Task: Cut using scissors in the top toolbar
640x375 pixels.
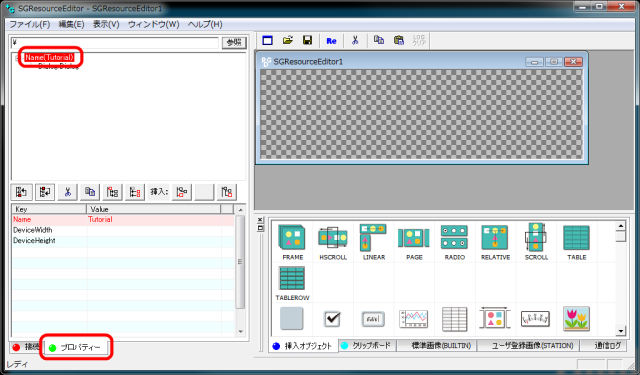Action: click(x=355, y=40)
